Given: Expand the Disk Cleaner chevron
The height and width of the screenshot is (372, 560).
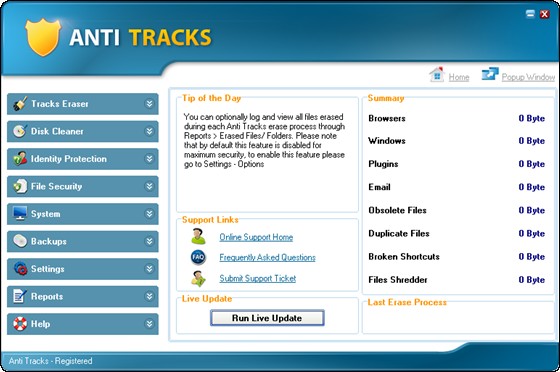Looking at the screenshot, I should (149, 131).
